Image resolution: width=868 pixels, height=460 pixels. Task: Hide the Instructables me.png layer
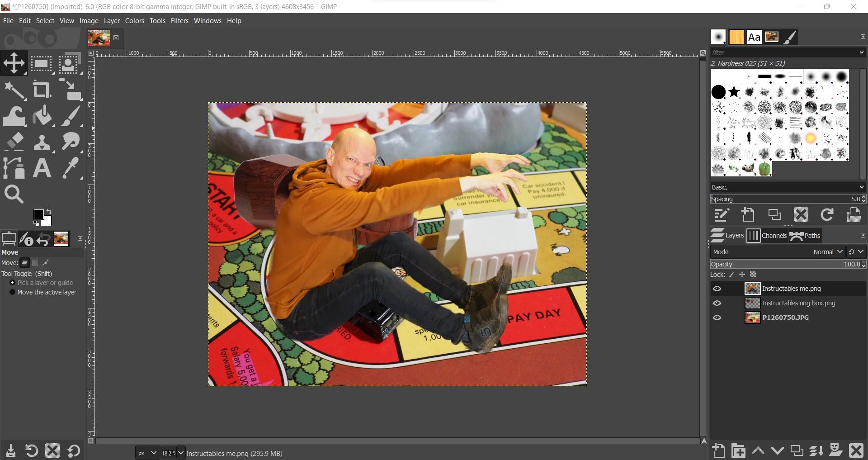point(717,289)
